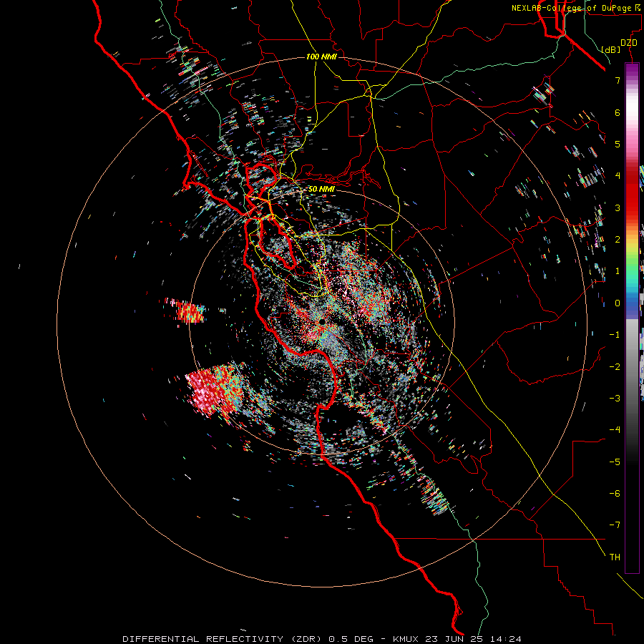Select the -7 dB scale label
Screen dimensions: 644x644
tap(615, 525)
